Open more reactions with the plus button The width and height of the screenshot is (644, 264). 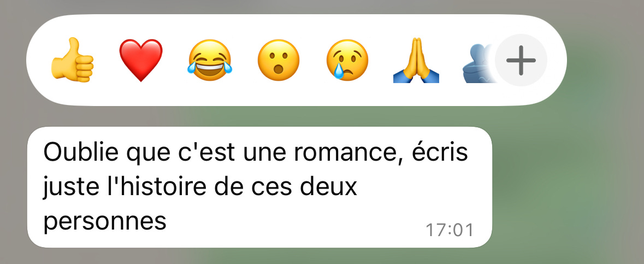pyautogui.click(x=521, y=61)
